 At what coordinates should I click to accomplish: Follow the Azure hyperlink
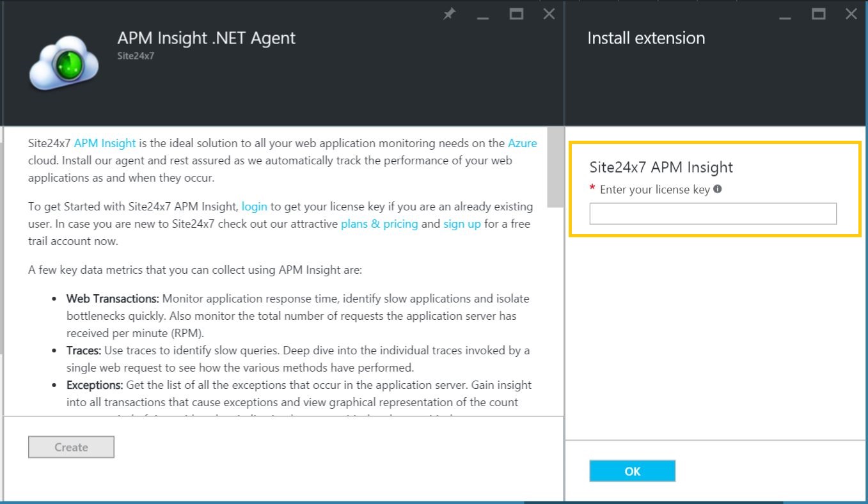[522, 143]
